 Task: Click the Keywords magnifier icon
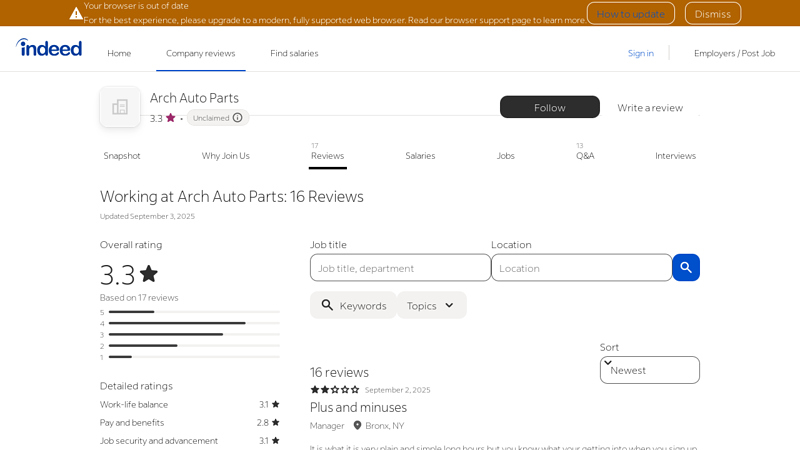pos(327,305)
